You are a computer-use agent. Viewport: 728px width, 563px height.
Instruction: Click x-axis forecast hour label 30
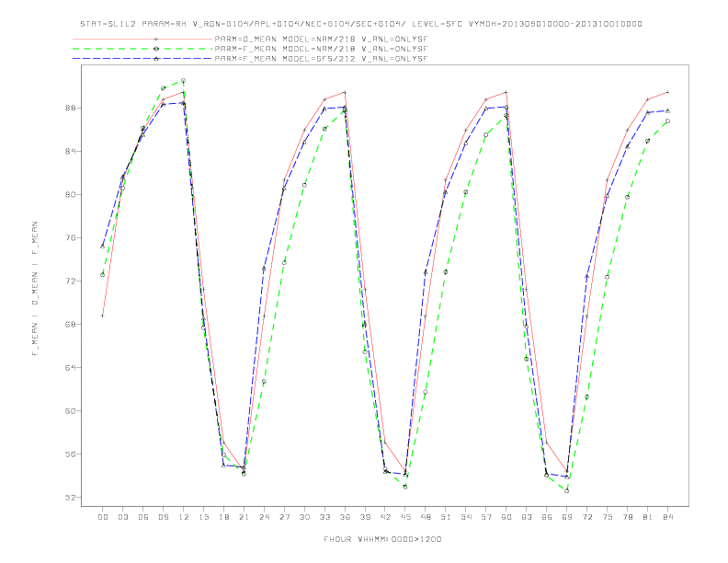304,517
